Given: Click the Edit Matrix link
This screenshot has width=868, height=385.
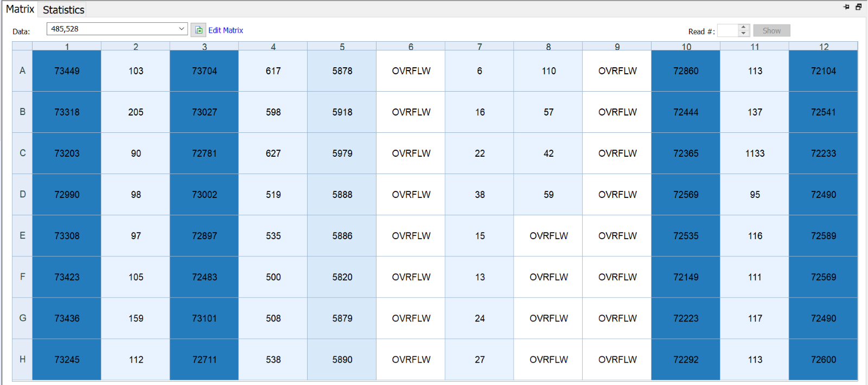Looking at the screenshot, I should click(226, 30).
